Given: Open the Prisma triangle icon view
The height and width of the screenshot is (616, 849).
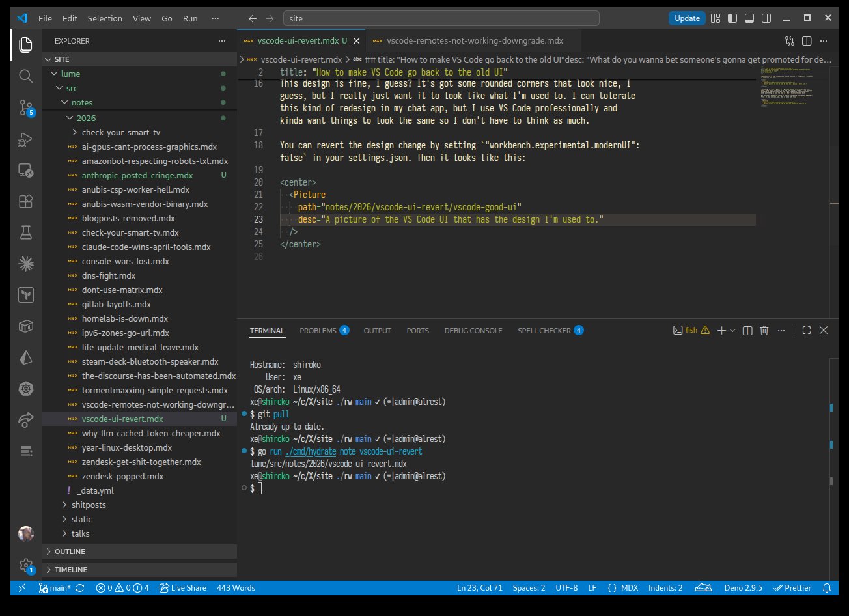Looking at the screenshot, I should (x=26, y=357).
